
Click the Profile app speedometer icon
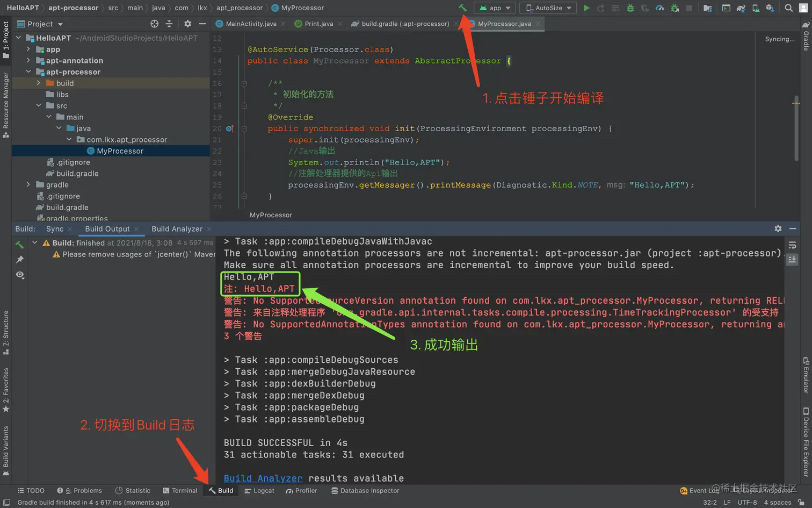(659, 8)
